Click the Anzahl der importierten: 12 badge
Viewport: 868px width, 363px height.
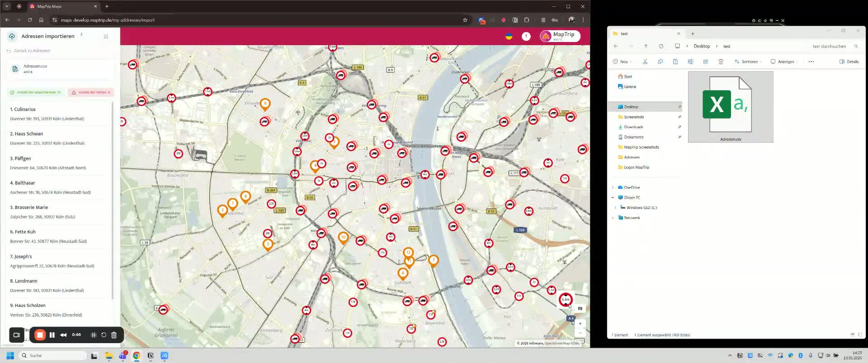tap(36, 93)
